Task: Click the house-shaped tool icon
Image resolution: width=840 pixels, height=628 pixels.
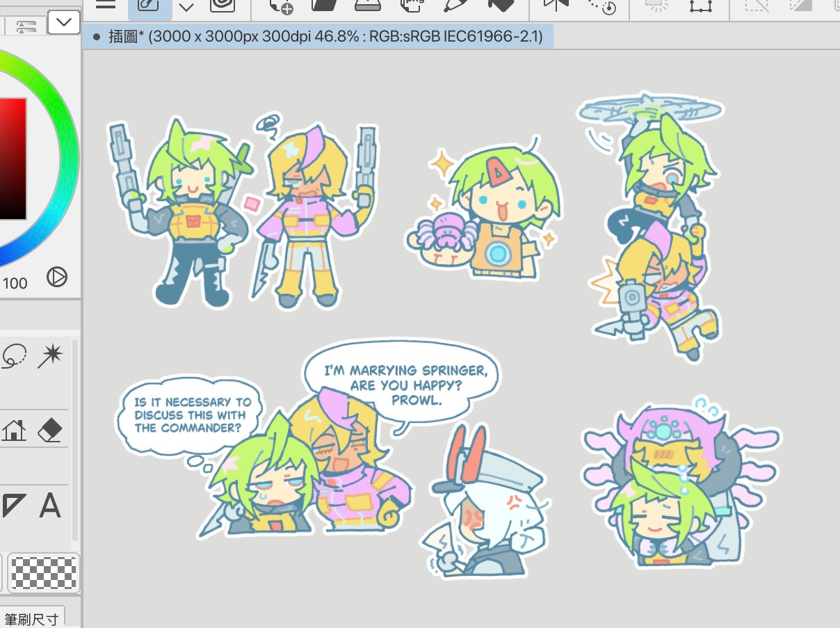Action: click(13, 430)
